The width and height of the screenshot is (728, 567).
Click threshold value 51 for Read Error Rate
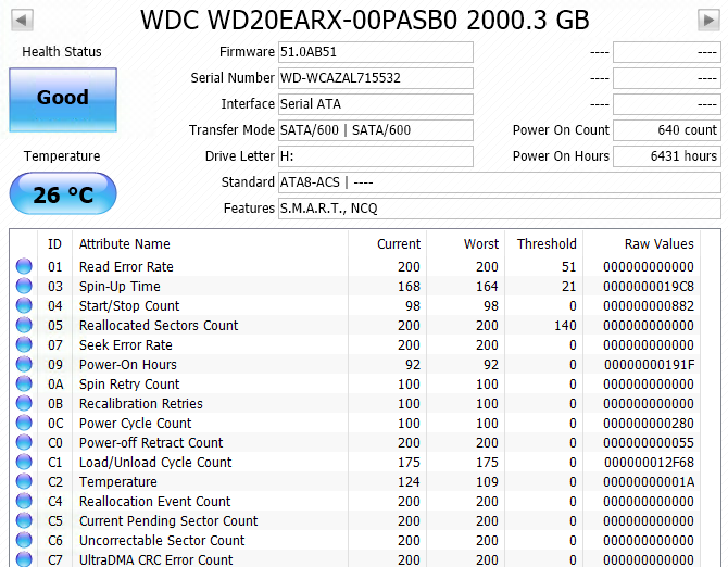pyautogui.click(x=569, y=267)
